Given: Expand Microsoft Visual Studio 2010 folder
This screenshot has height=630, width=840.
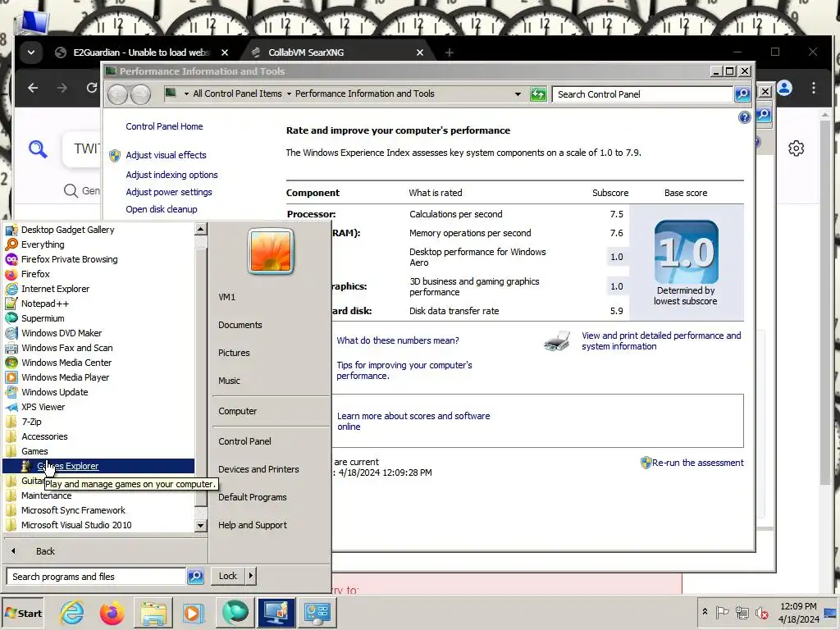Looking at the screenshot, I should [76, 526].
